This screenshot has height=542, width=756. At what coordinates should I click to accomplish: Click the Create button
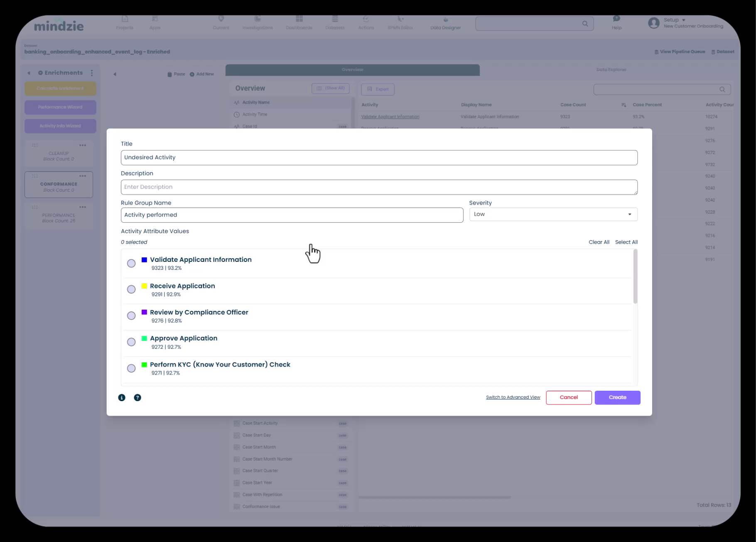click(x=617, y=398)
